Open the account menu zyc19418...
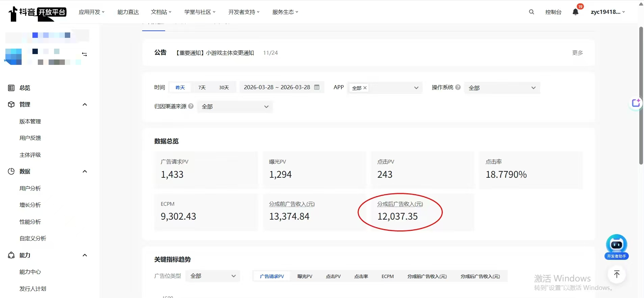Screen dimensions: 644x298 tap(608, 12)
